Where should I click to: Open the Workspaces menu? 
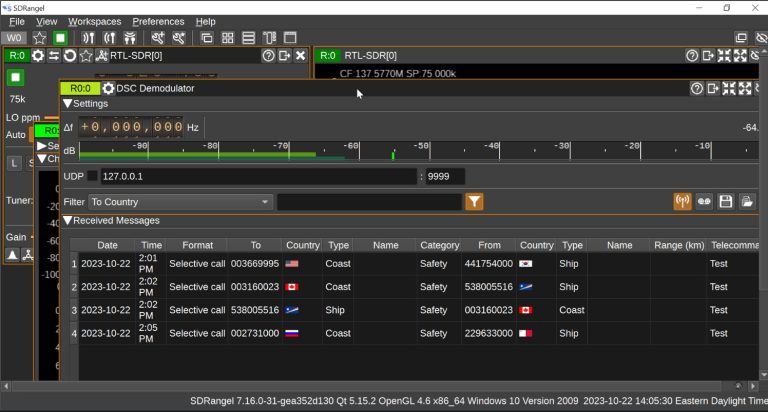point(95,22)
